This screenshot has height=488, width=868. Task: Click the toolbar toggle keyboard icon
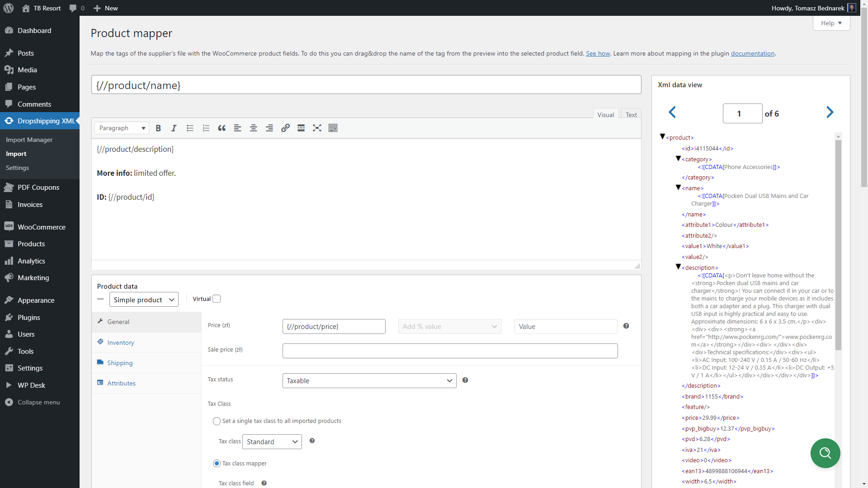tap(333, 128)
